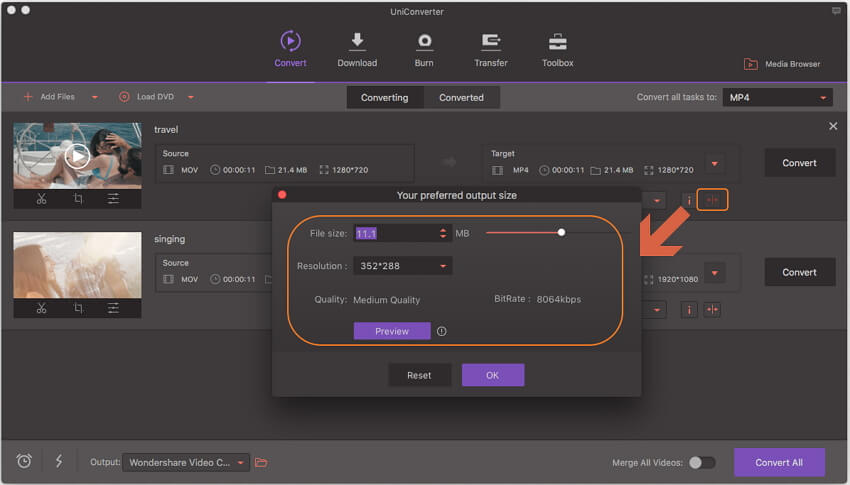Click the File size stepper arrows
The image size is (850, 485).
(443, 234)
